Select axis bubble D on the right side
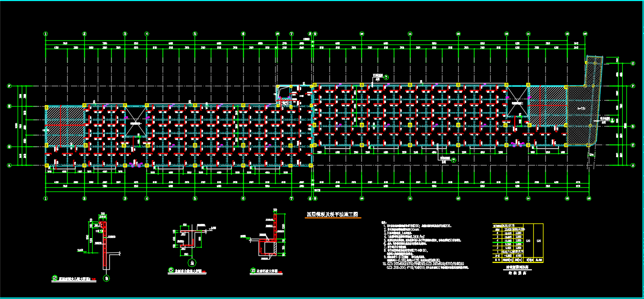 633,126
